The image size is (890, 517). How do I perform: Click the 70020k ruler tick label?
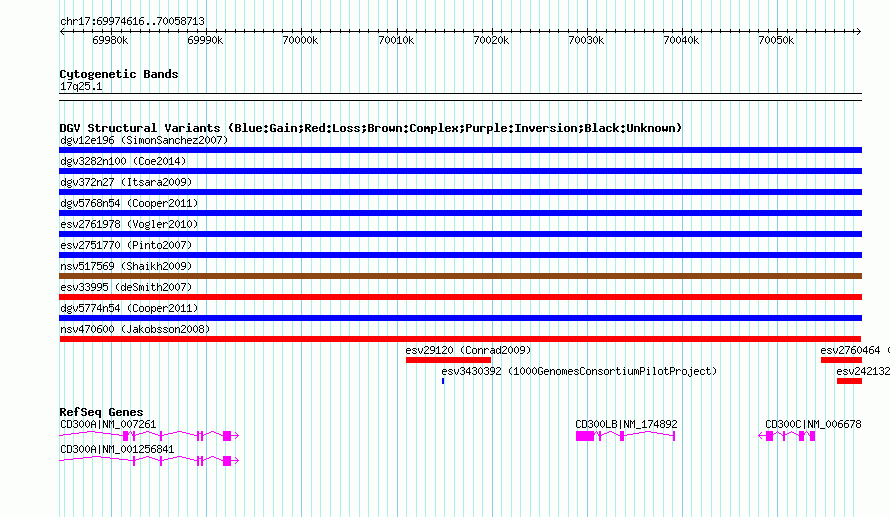click(491, 40)
